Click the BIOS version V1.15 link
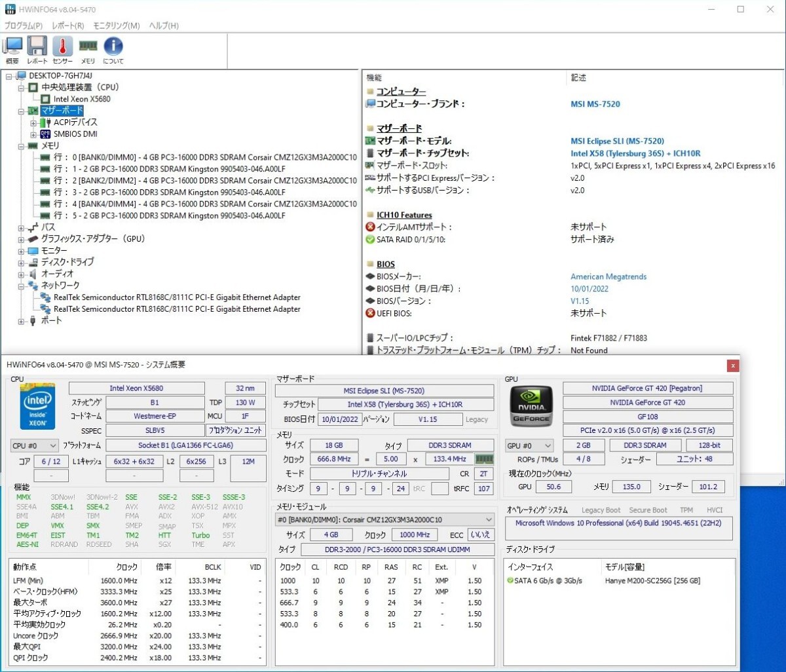This screenshot has width=786, height=672. click(x=580, y=301)
